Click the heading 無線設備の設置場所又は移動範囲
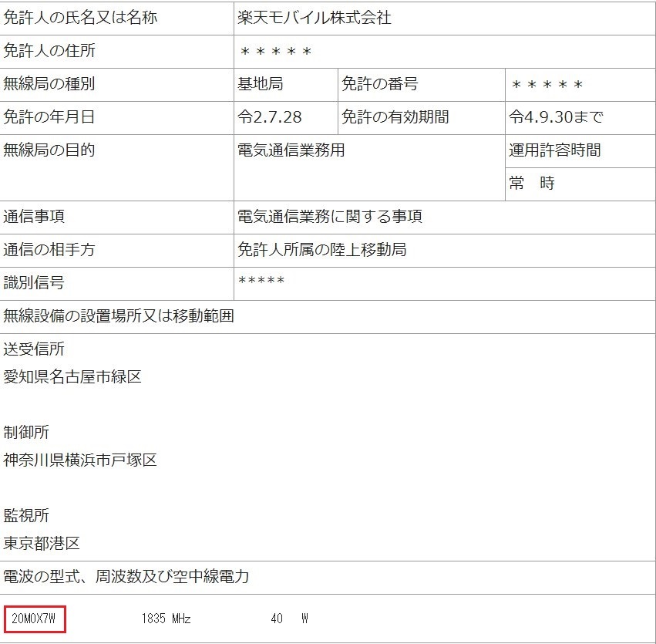The height and width of the screenshot is (644, 656). [x=119, y=315]
